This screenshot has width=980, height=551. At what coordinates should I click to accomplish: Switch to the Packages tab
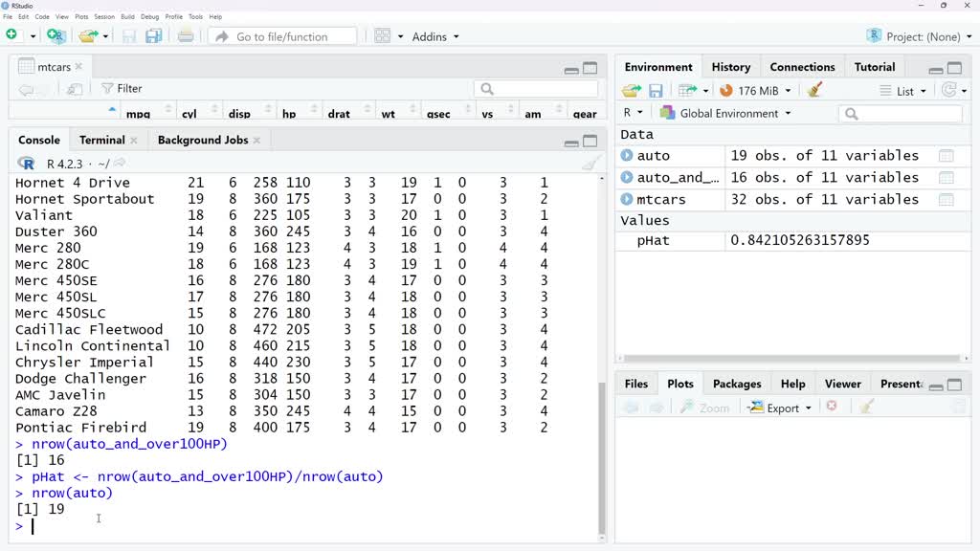pos(736,383)
